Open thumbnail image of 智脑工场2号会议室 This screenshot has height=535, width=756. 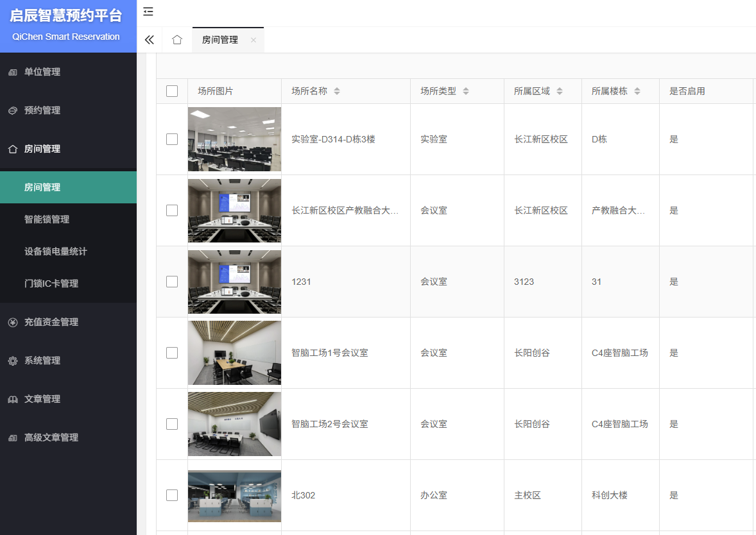coord(234,424)
